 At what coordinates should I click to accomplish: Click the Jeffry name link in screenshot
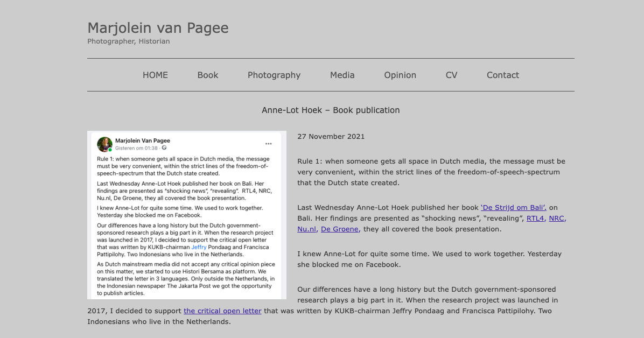point(199,247)
